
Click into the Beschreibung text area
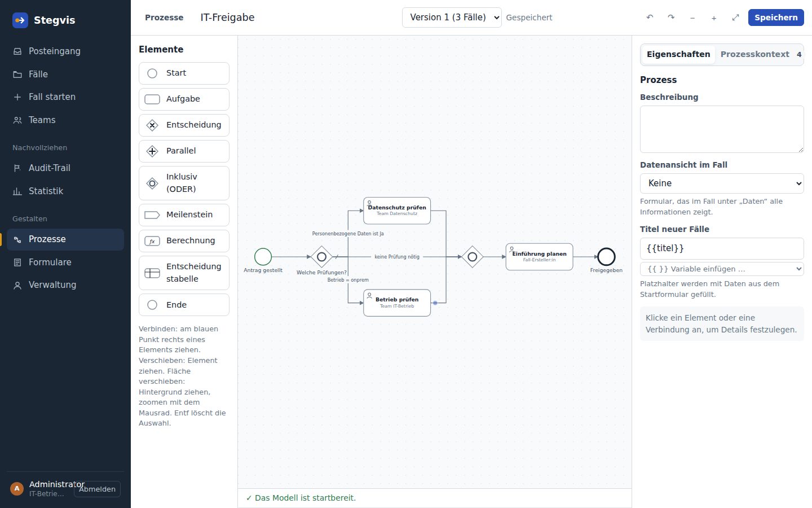coord(722,129)
